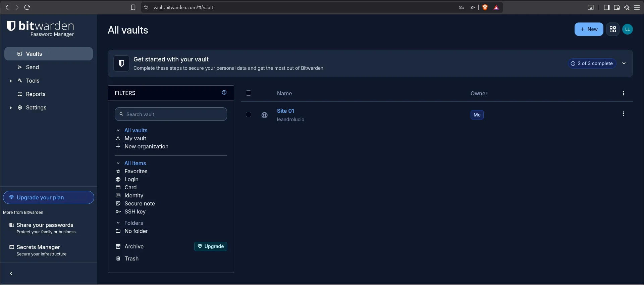The image size is (644, 285).
Task: Click New organization in filters
Action: point(146,146)
